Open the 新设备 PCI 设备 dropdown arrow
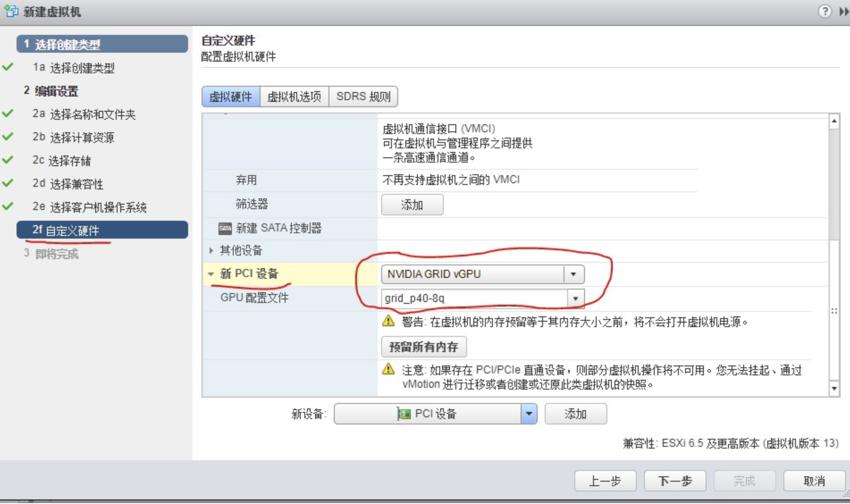The height and width of the screenshot is (504, 850). tap(529, 414)
